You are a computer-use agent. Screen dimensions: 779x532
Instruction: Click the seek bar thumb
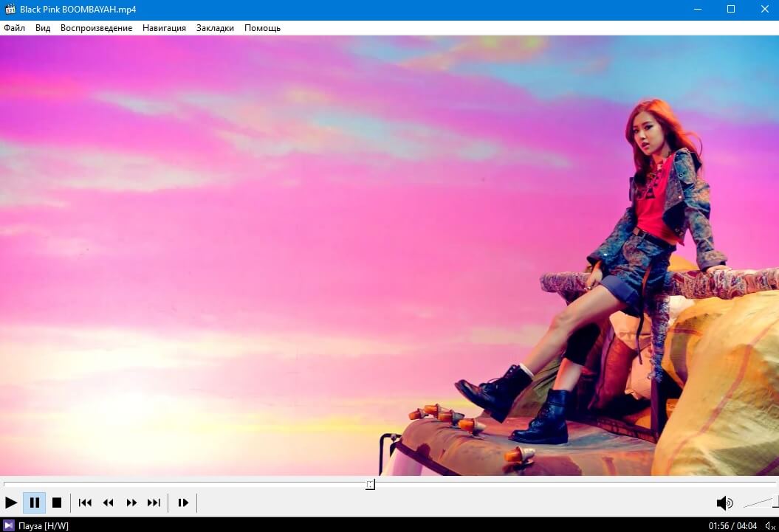click(x=370, y=484)
